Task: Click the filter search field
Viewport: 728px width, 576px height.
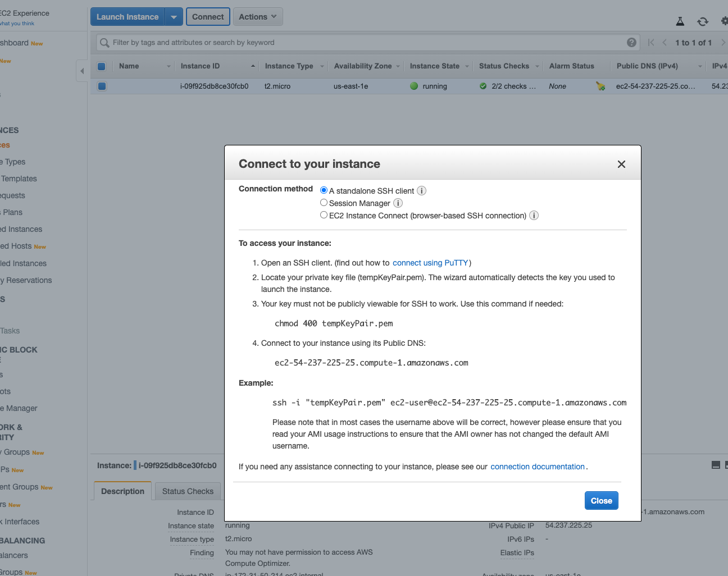Action: (x=367, y=43)
